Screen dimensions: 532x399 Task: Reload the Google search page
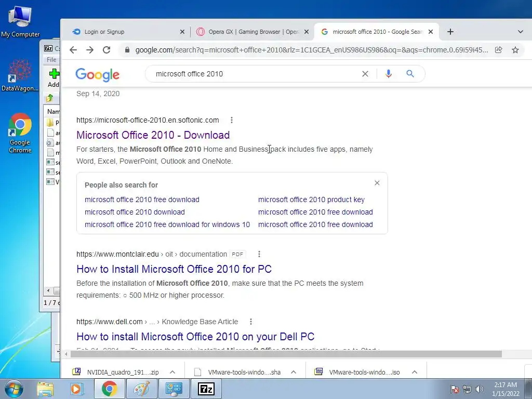point(107,50)
